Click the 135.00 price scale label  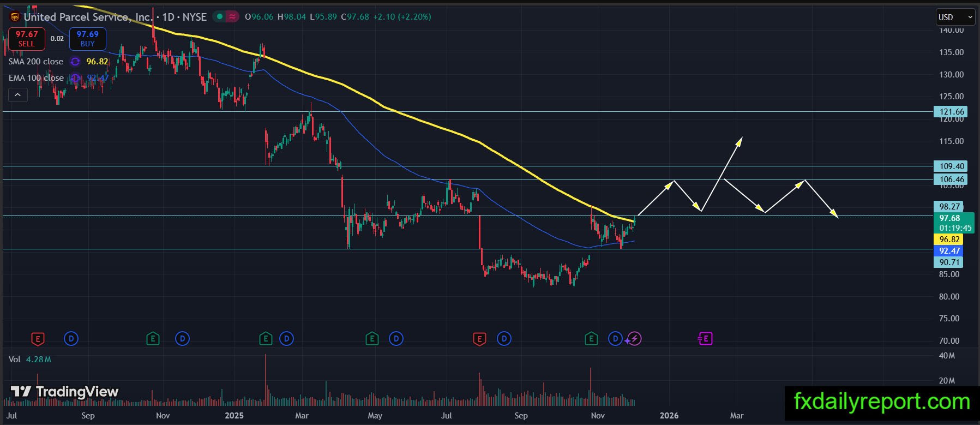coord(951,52)
